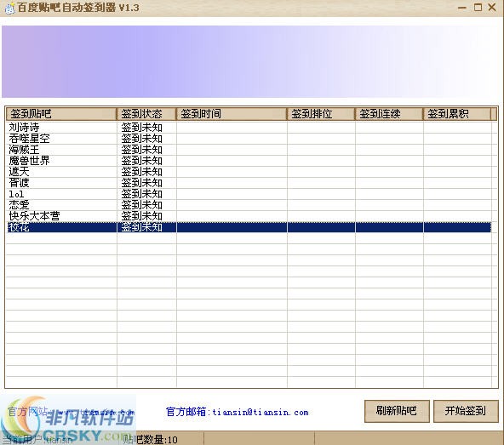Minimize the 百度贴吧自动签到器 window

462,8
